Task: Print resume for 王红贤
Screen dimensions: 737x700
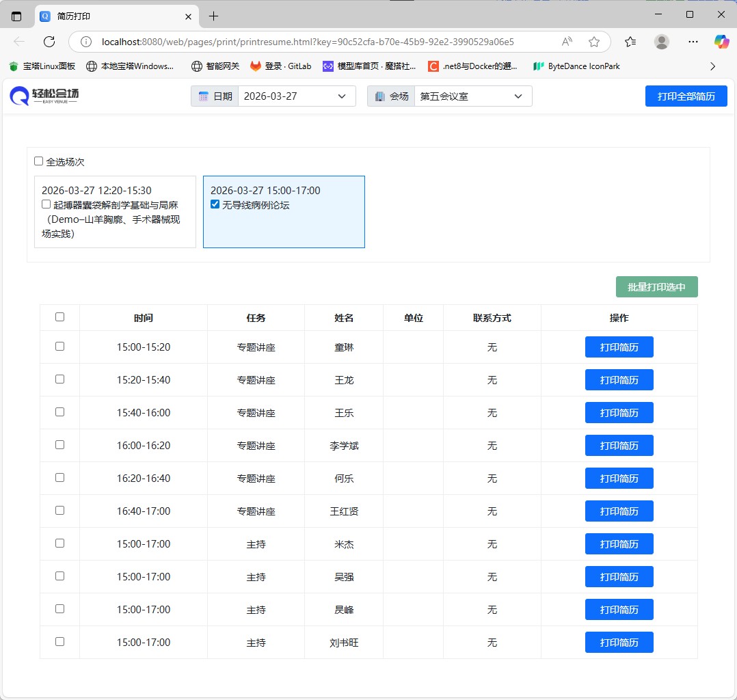Action: coord(619,511)
